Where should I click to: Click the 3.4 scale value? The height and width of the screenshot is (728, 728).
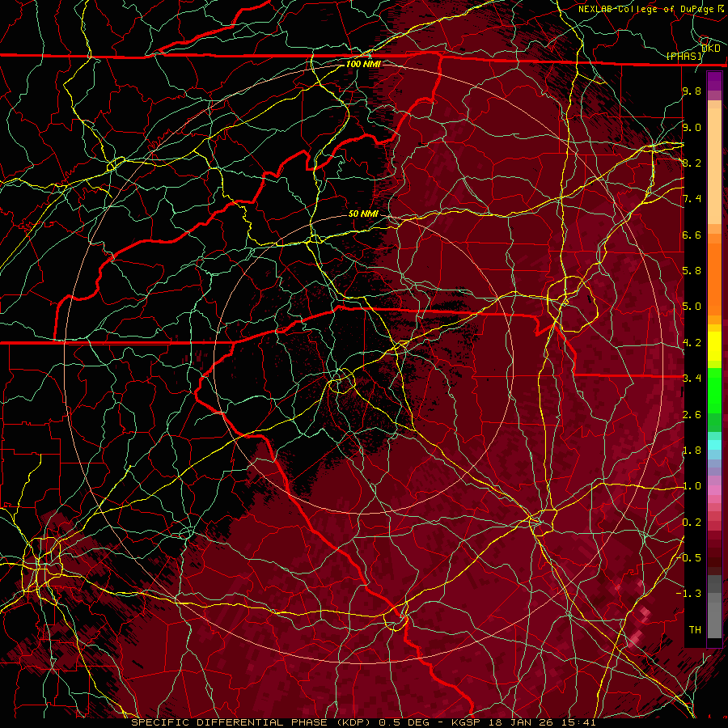pos(692,379)
